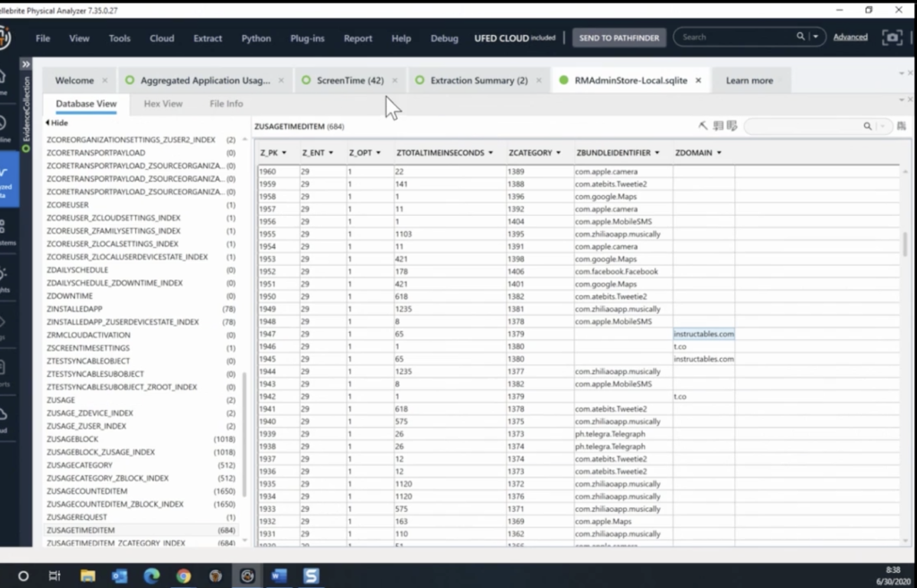Click the Advanced search link

pos(851,37)
